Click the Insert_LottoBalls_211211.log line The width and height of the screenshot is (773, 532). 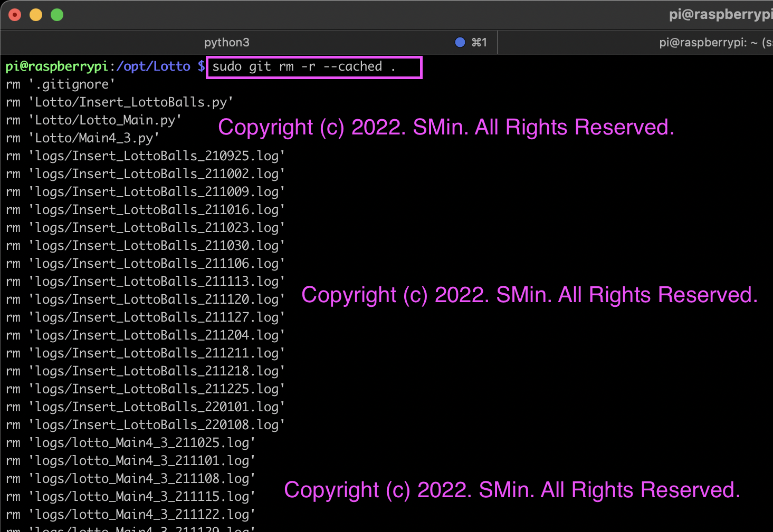tap(145, 353)
